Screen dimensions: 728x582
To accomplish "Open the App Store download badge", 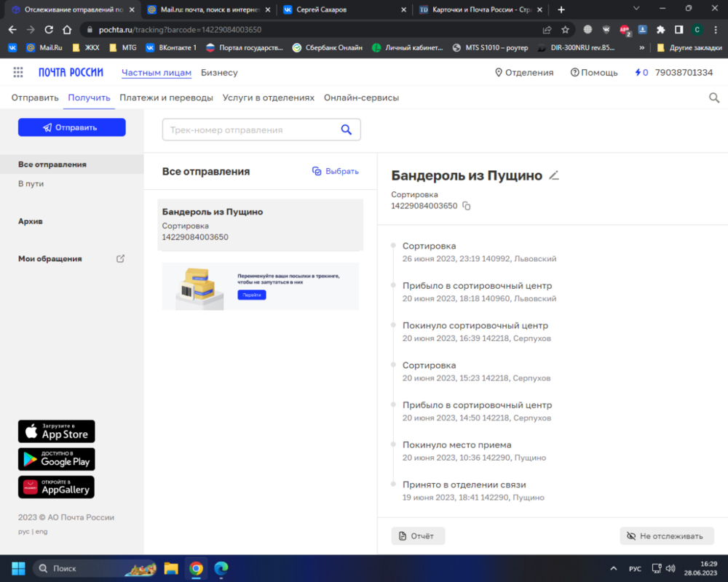I will pos(57,431).
